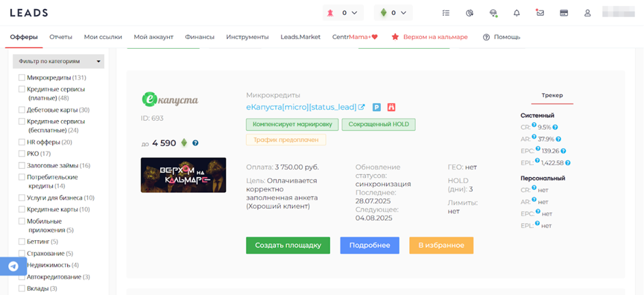The width and height of the screenshot is (644, 295).
Task: Open the support headset icon
Action: [x=493, y=13]
